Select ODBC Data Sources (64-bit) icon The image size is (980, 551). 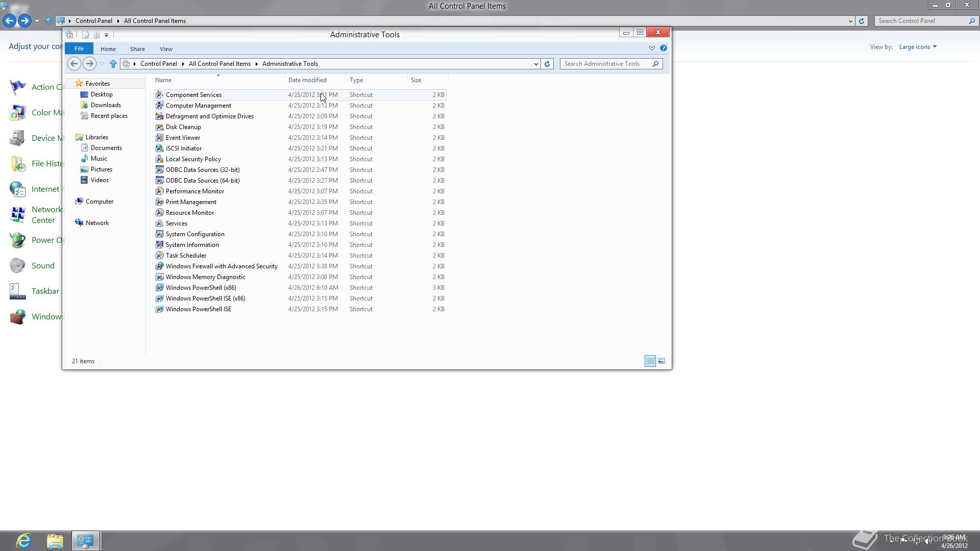click(x=159, y=181)
